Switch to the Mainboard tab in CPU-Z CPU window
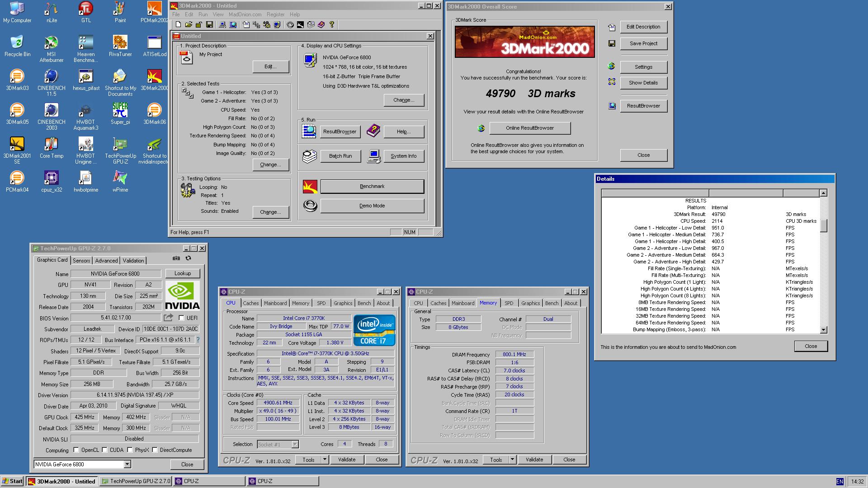The height and width of the screenshot is (488, 868). 275,303
